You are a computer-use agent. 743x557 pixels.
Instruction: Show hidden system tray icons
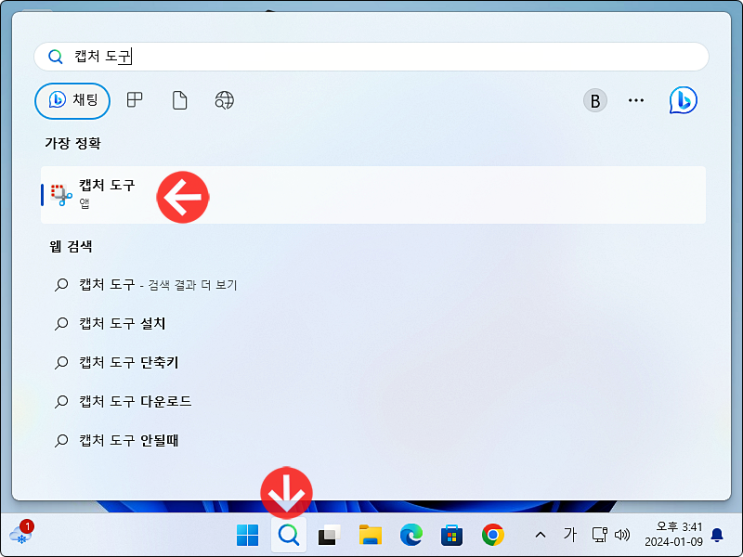point(540,535)
